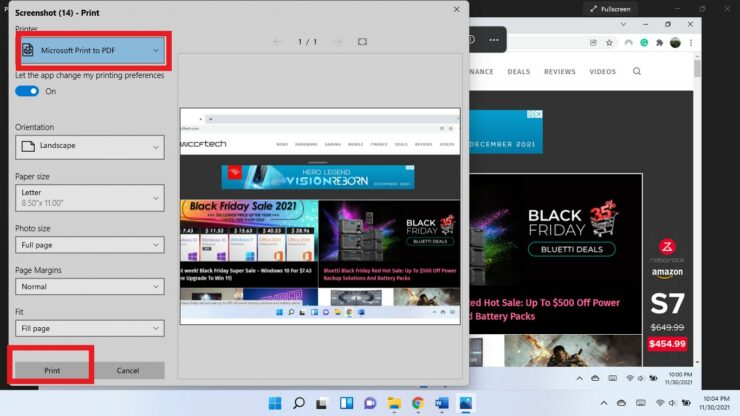Click the OneDrive cloud tray icon
This screenshot has width=740, height=416.
(x=622, y=403)
